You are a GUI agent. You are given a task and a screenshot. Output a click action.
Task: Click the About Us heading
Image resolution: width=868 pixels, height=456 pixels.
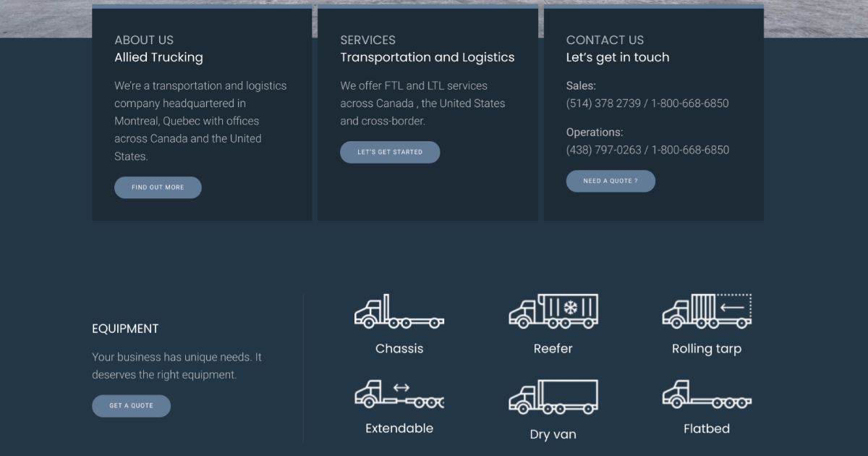coord(144,40)
